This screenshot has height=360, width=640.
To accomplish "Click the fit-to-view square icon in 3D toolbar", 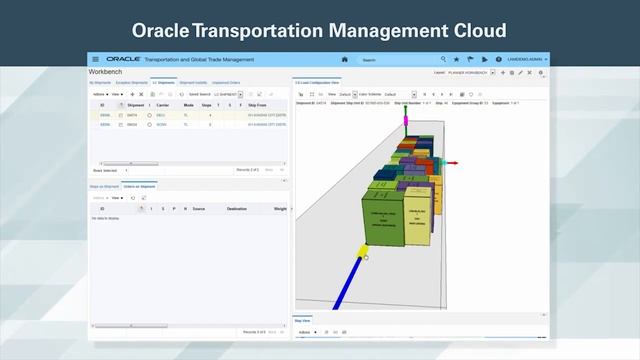I will click(x=312, y=94).
